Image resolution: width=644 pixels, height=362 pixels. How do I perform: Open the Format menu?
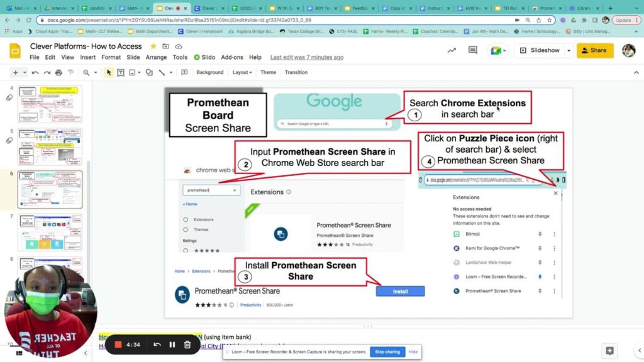pyautogui.click(x=111, y=57)
